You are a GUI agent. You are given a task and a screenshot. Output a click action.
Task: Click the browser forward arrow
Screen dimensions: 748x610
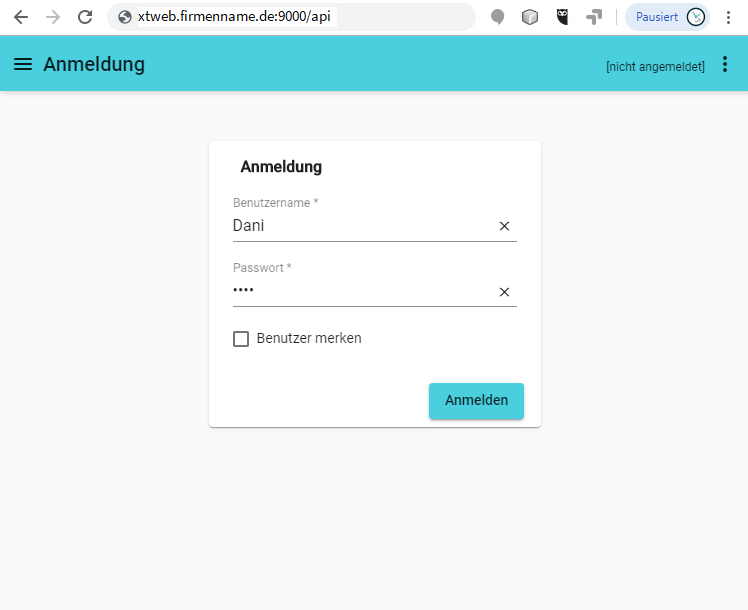tap(53, 17)
